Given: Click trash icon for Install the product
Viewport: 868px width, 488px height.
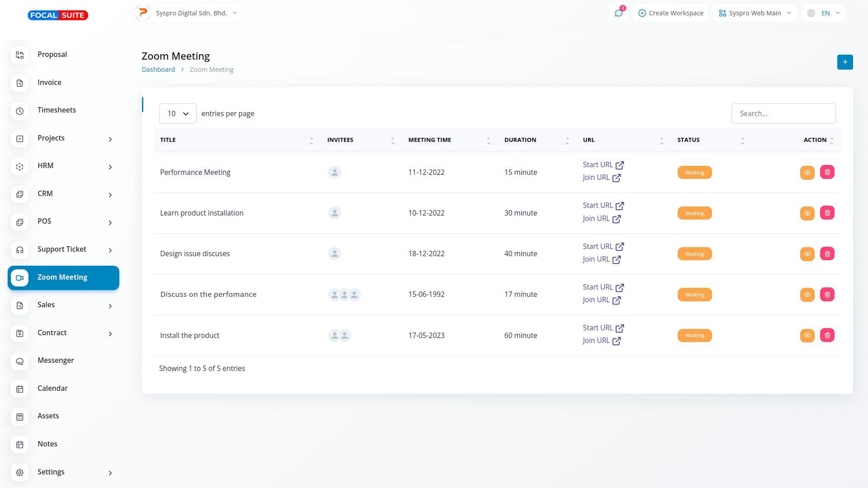Looking at the screenshot, I should pyautogui.click(x=827, y=335).
